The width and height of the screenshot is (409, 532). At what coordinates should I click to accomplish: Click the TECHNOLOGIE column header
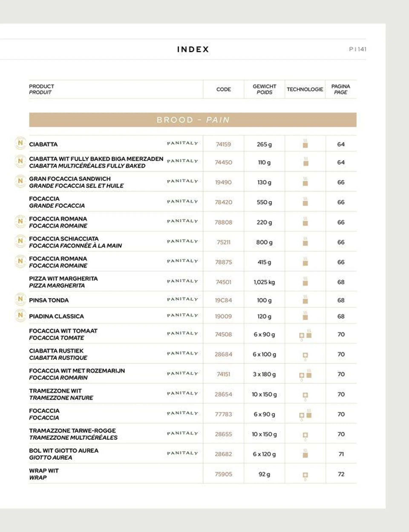click(305, 89)
